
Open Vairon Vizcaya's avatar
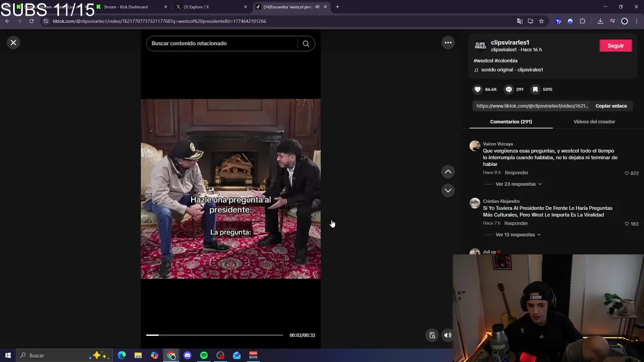click(x=474, y=146)
